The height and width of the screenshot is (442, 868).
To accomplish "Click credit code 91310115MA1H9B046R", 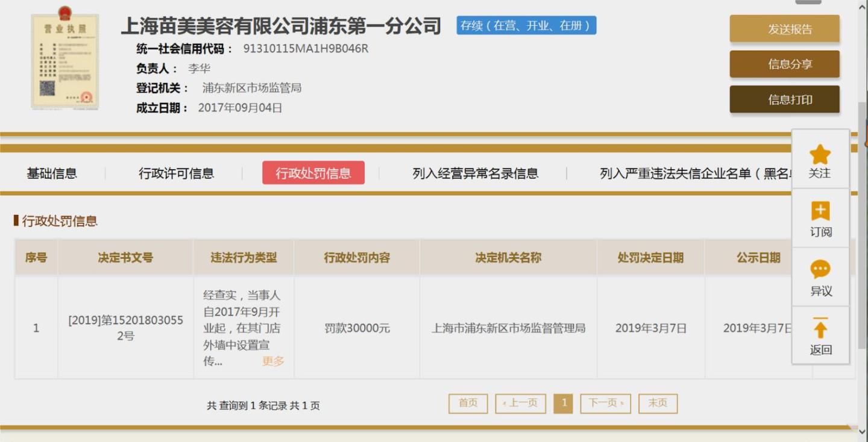I will pyautogui.click(x=306, y=49).
